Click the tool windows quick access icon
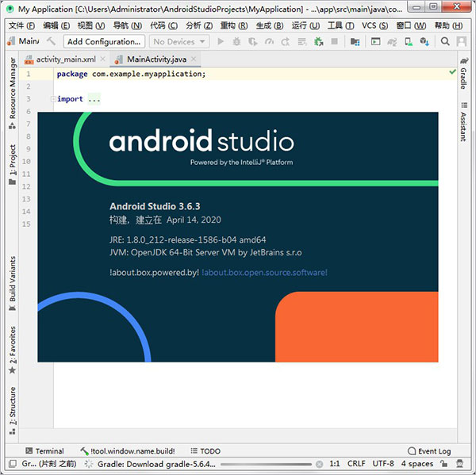 (x=11, y=463)
